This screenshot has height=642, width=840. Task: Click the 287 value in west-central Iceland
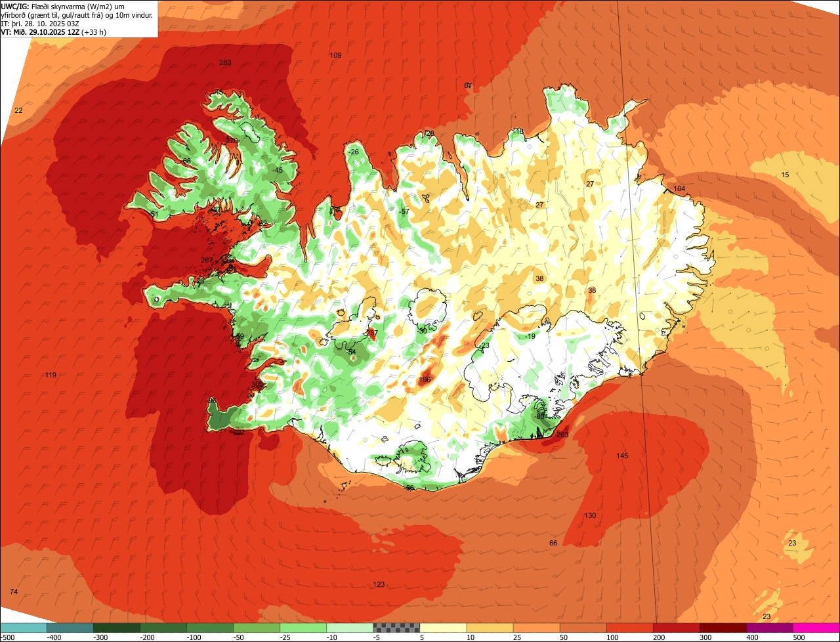pos(372,333)
